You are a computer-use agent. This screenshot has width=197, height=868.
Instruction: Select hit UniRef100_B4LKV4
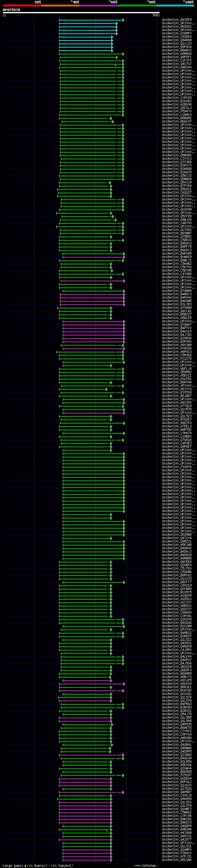click(177, 656)
